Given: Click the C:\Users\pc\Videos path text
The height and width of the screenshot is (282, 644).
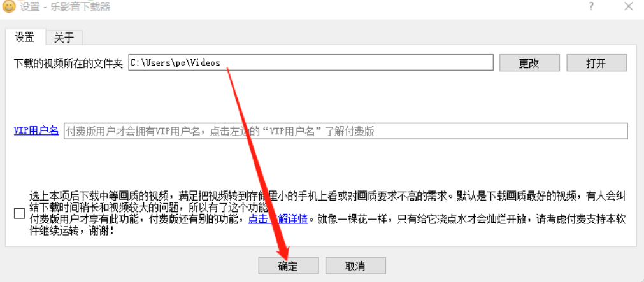Looking at the screenshot, I should [175, 63].
